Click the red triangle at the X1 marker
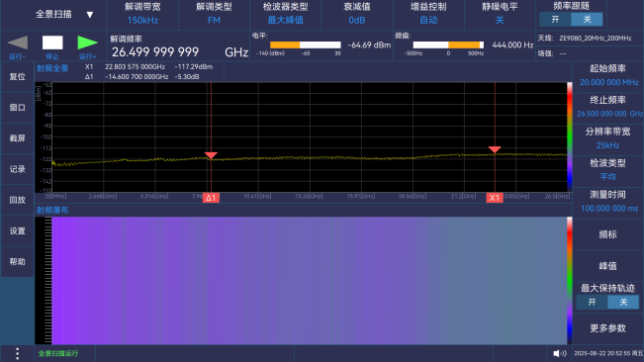 coord(495,149)
